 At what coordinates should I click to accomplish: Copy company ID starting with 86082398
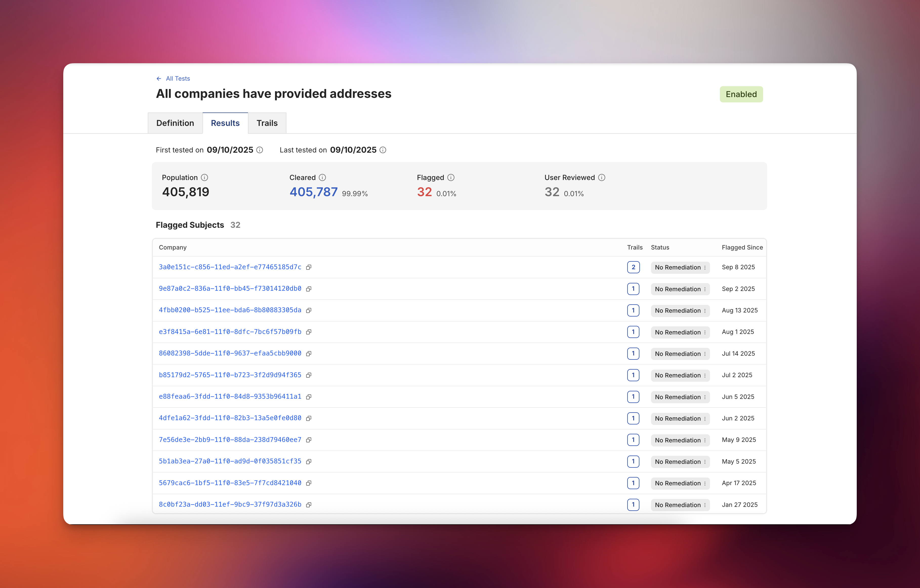click(309, 354)
